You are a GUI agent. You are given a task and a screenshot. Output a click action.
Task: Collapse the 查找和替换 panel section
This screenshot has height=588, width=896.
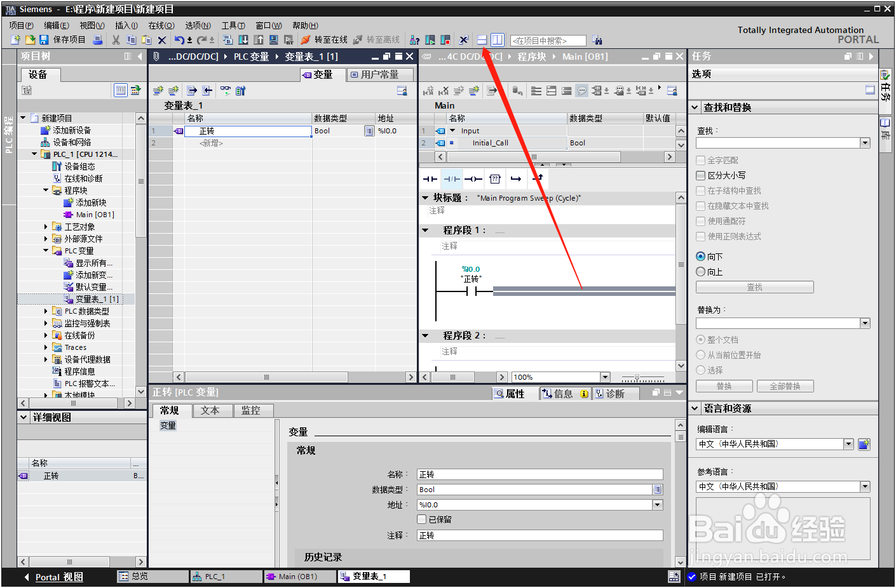[695, 107]
